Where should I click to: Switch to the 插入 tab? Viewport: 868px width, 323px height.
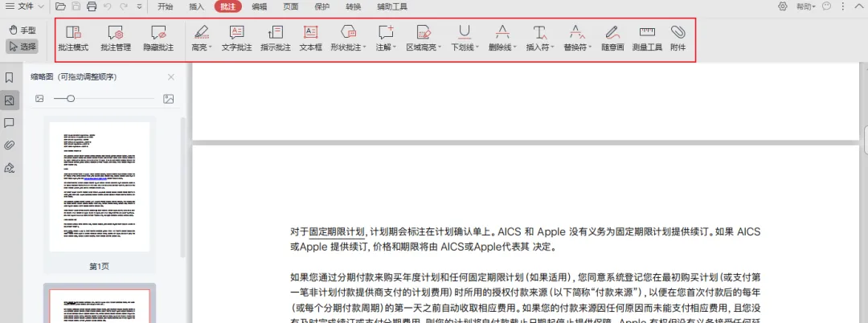[197, 6]
